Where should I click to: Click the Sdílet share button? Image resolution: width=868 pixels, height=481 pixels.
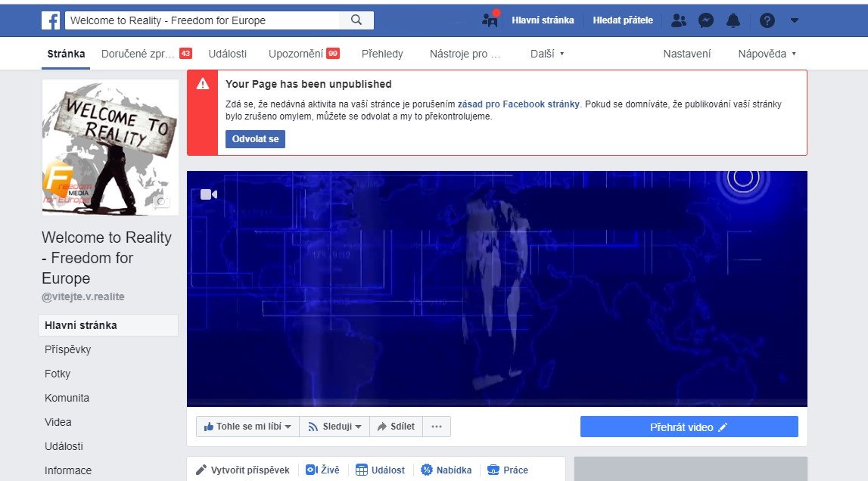point(396,427)
